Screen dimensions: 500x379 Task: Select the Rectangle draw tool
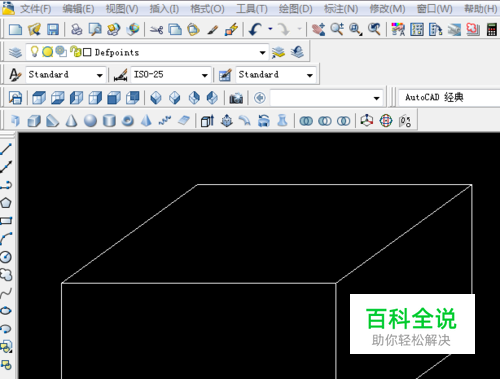coord(6,221)
